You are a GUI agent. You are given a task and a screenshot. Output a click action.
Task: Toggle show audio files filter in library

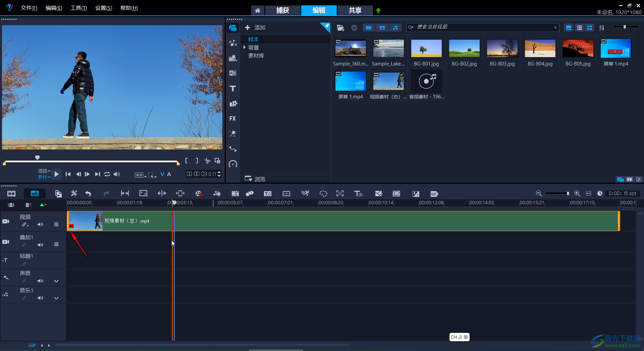tap(395, 28)
